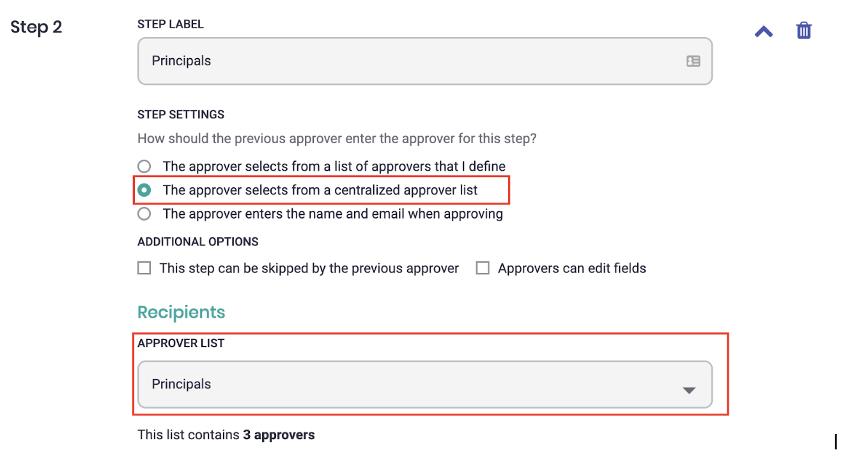Click the Step 2 heading

[36, 27]
